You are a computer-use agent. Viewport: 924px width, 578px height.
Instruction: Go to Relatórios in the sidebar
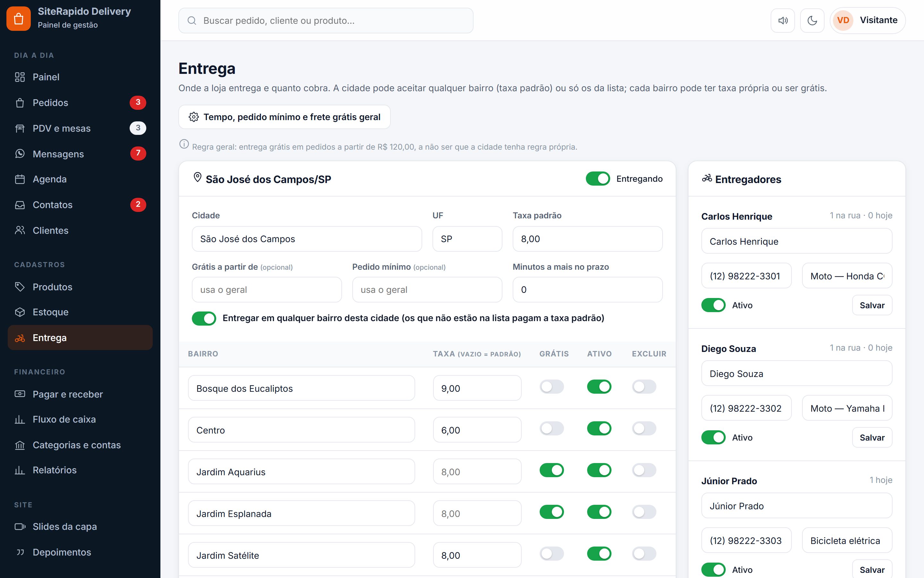pos(80,470)
